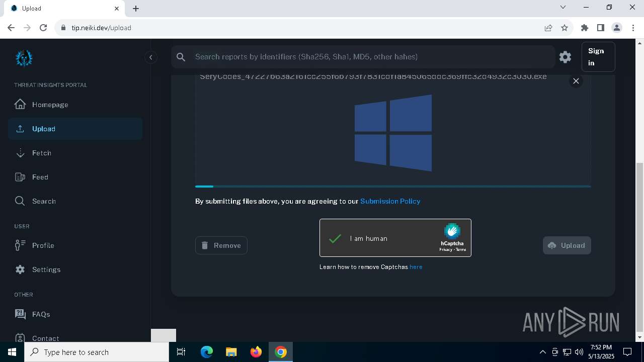Image resolution: width=644 pixels, height=362 pixels.
Task: Focus the report search field
Action: [372, 57]
